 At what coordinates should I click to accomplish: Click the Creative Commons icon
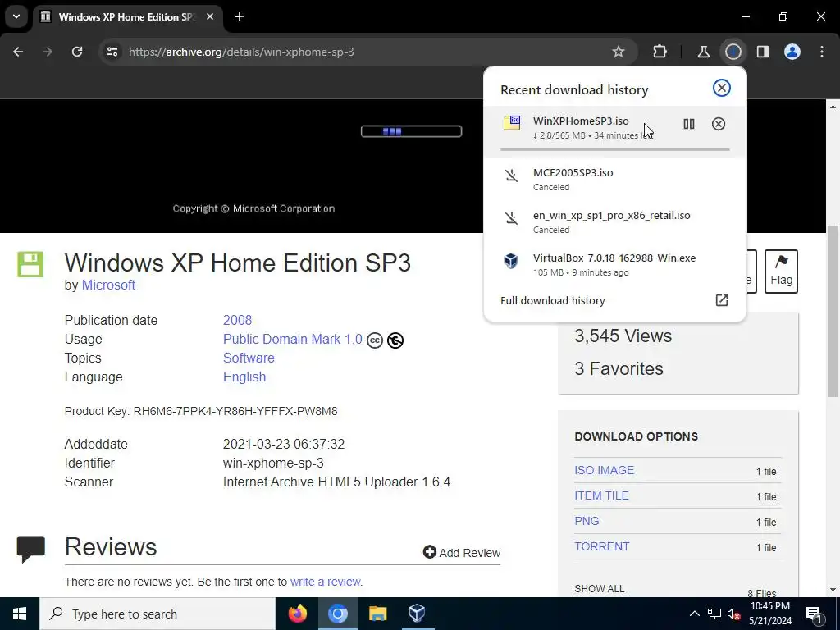(374, 340)
